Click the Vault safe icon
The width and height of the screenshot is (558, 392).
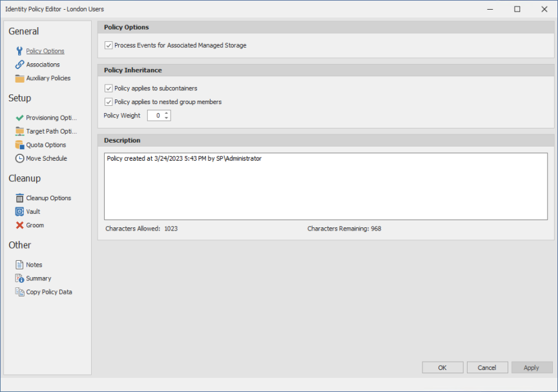pos(19,212)
